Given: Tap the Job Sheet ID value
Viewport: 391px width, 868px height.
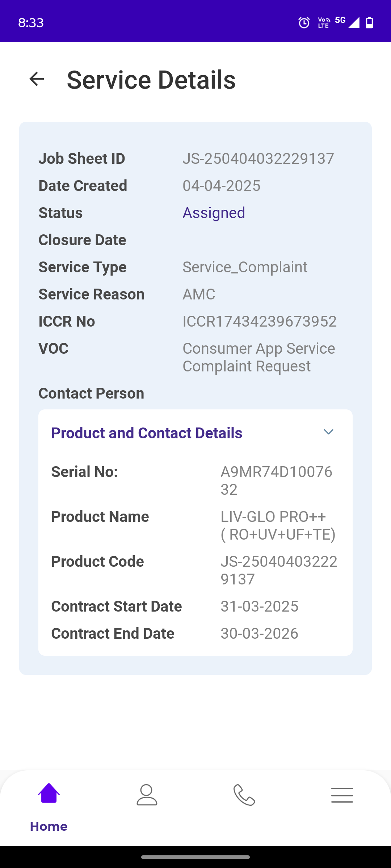Looking at the screenshot, I should [258, 158].
